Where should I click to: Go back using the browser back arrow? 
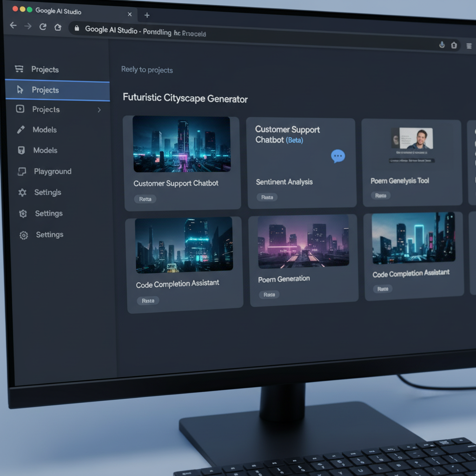[13, 25]
